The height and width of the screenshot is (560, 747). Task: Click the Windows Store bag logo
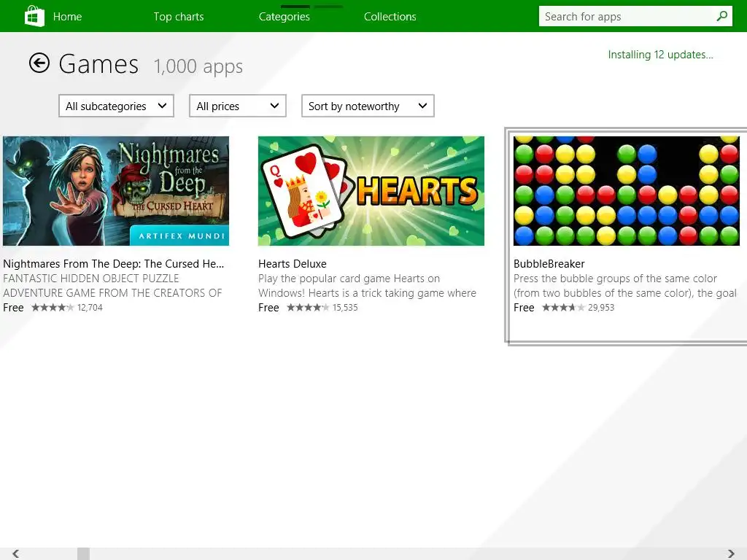pyautogui.click(x=34, y=16)
